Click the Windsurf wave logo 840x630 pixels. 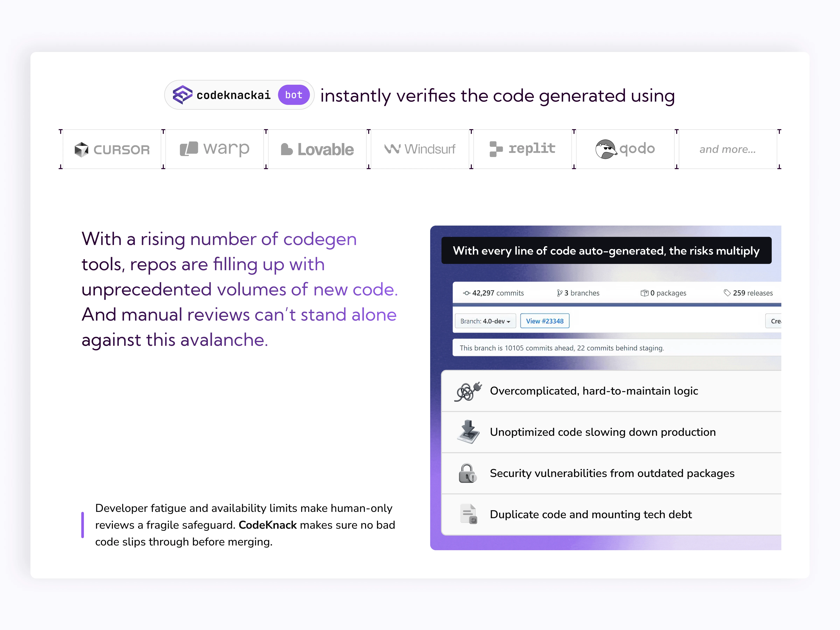pos(392,149)
